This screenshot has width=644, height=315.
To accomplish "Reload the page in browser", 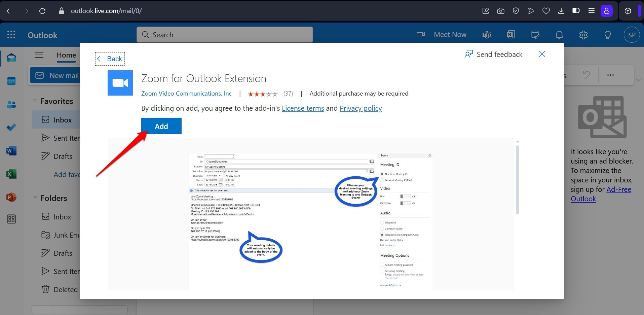I will (x=42, y=11).
